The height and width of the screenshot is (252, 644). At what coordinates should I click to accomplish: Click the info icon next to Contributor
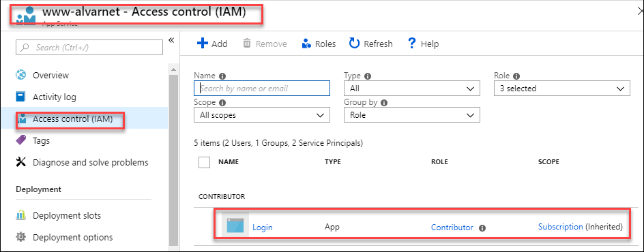482,228
